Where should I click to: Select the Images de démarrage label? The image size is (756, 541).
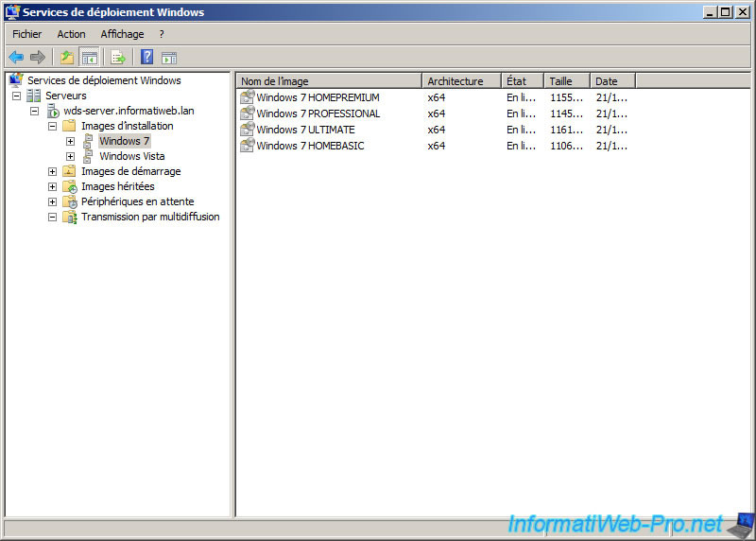click(131, 171)
